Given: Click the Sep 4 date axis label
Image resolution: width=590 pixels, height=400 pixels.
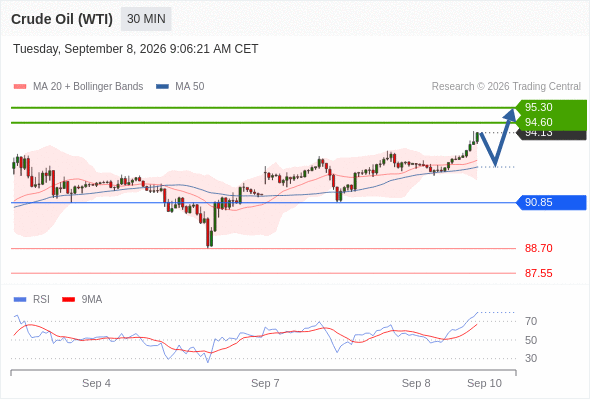Looking at the screenshot, I should pyautogui.click(x=96, y=383).
